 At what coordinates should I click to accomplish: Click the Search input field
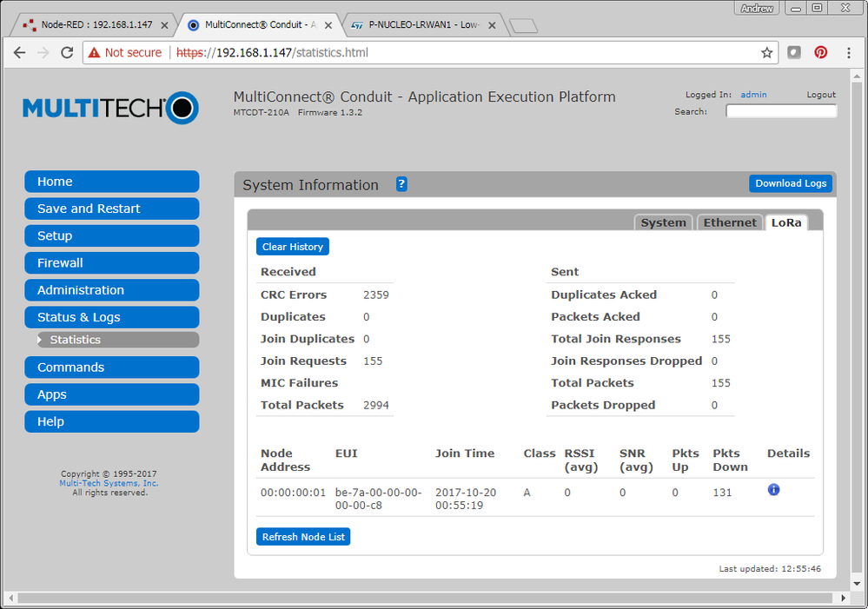[781, 111]
